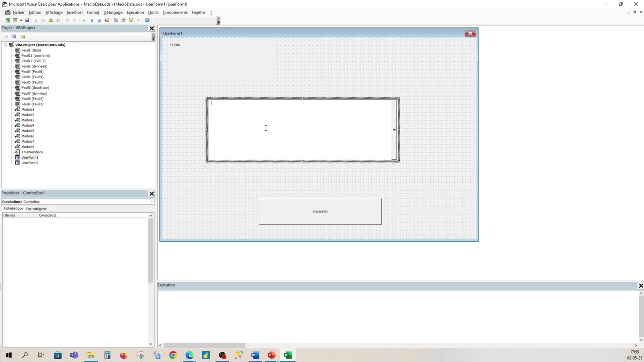
Task: Open the Windows Start menu
Action: pyautogui.click(x=8, y=355)
